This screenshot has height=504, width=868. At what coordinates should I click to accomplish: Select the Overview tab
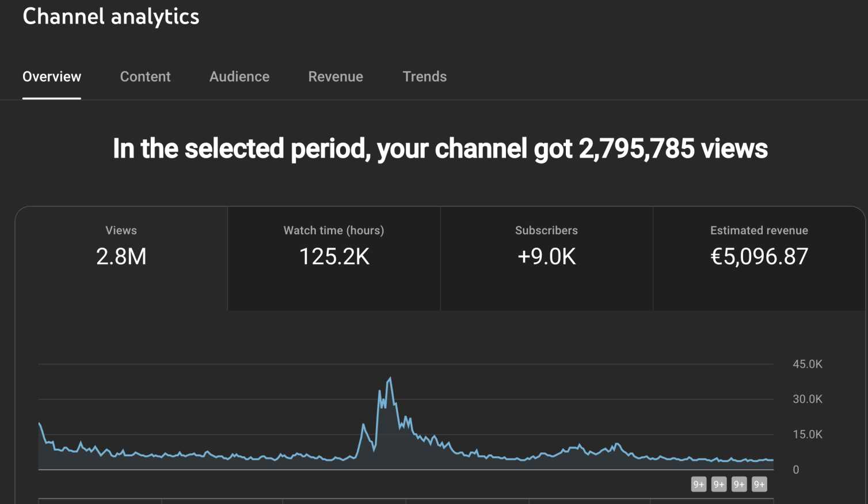click(x=52, y=77)
